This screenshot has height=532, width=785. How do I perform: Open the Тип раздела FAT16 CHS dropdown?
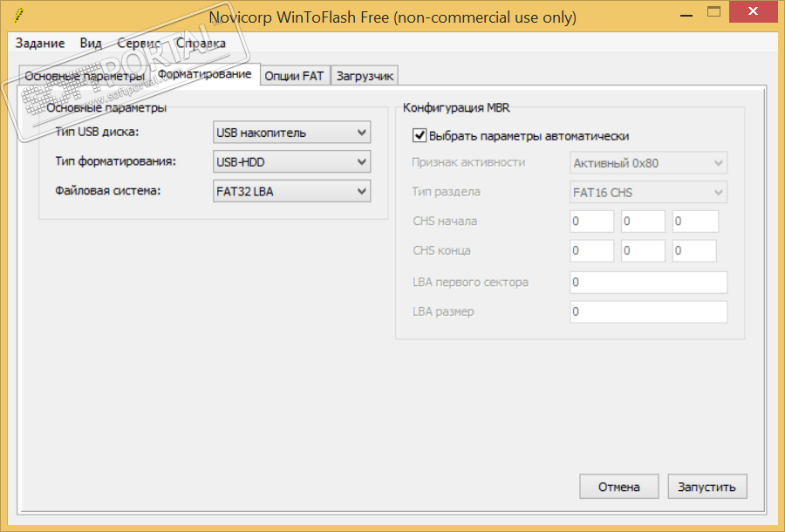648,193
